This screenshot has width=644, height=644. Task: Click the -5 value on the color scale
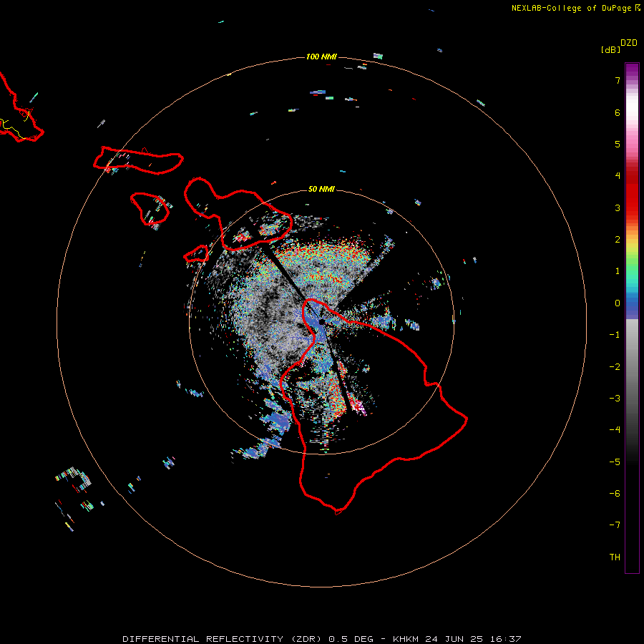pyautogui.click(x=615, y=462)
